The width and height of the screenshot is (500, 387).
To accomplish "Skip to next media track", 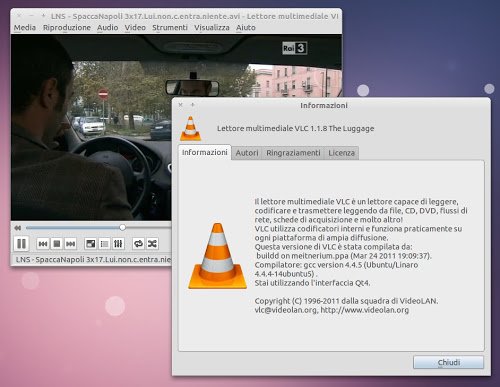I will tap(70, 244).
